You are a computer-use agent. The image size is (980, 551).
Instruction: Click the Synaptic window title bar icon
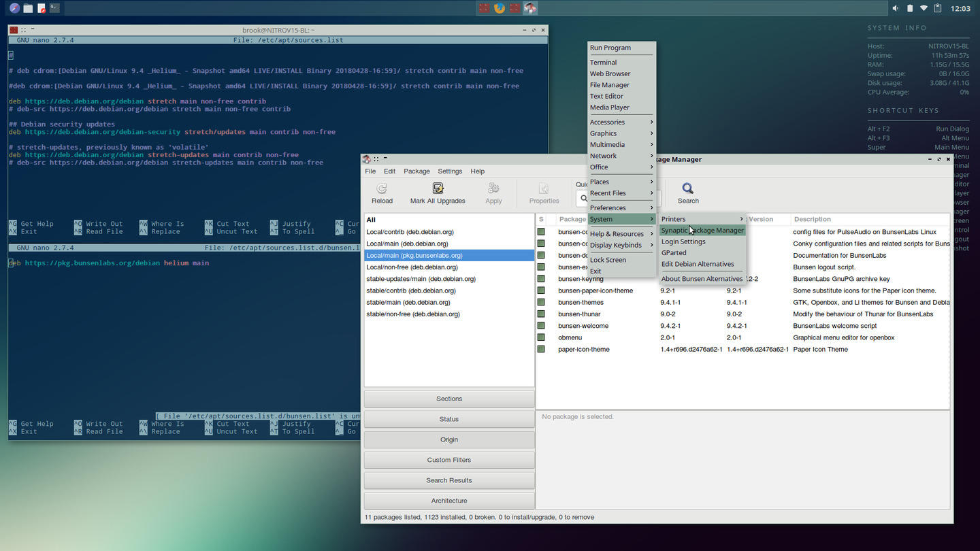367,159
